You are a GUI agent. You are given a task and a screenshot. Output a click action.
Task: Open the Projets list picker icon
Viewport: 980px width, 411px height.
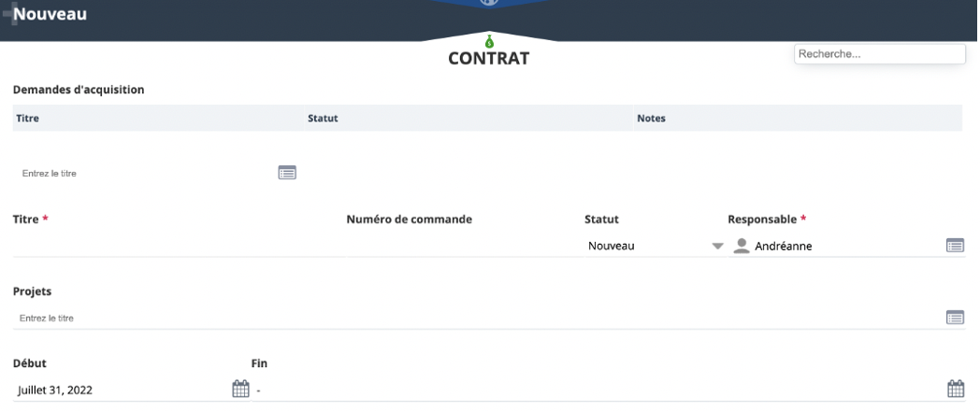[x=955, y=318]
